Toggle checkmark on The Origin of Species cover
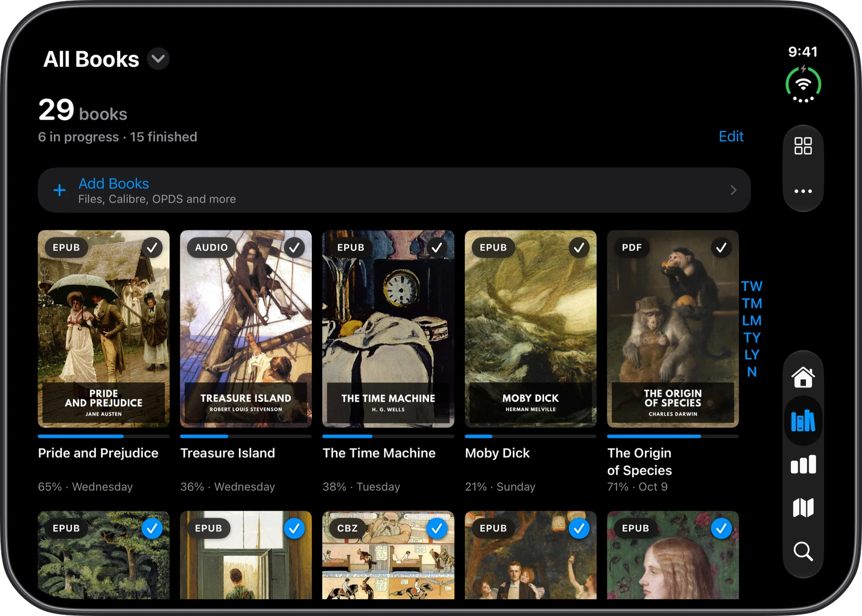 [721, 248]
